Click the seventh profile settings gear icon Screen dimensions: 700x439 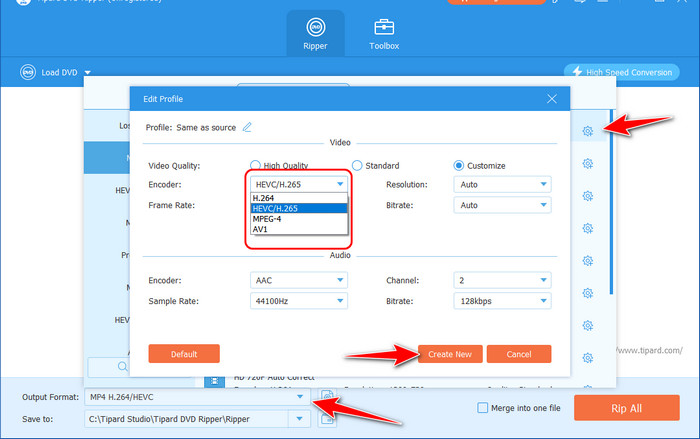(588, 326)
